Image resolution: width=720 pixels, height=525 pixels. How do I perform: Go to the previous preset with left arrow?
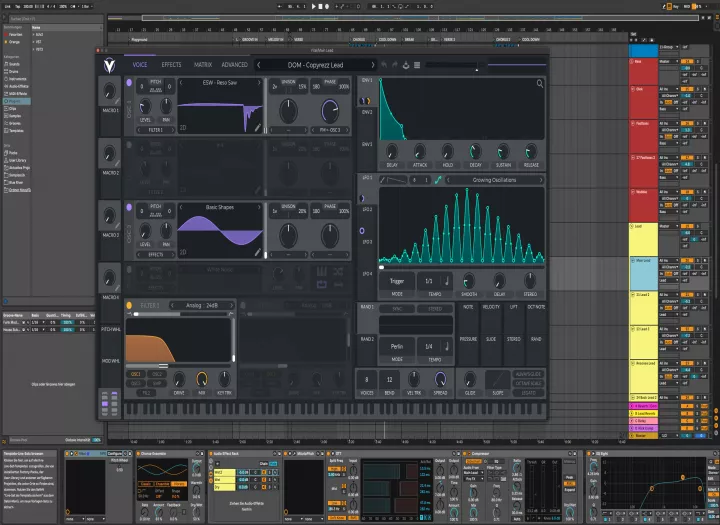click(x=259, y=65)
